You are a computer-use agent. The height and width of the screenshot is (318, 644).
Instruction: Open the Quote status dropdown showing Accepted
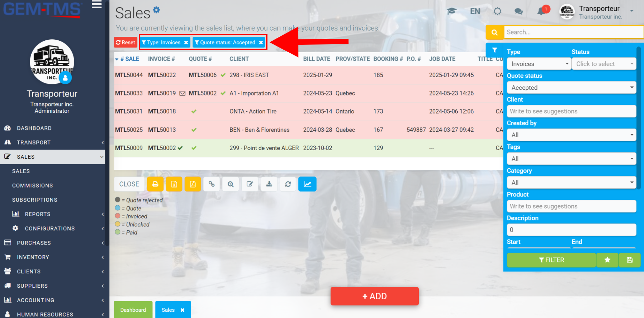572,88
